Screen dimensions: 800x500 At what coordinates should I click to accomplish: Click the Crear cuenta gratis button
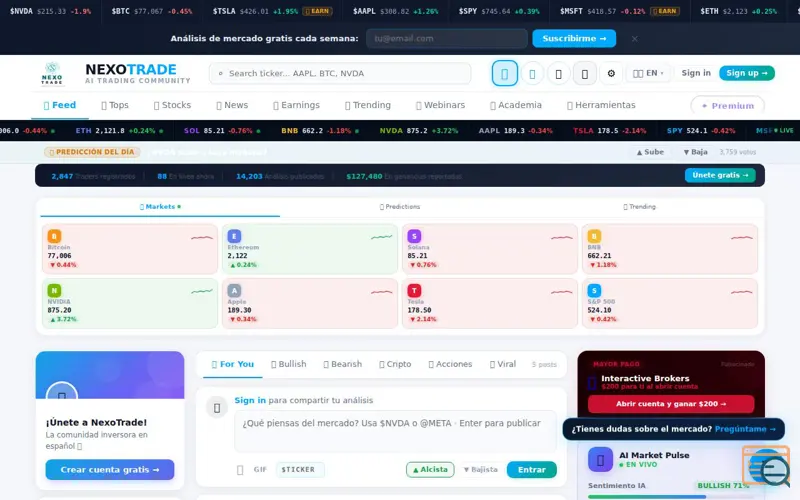(x=110, y=469)
